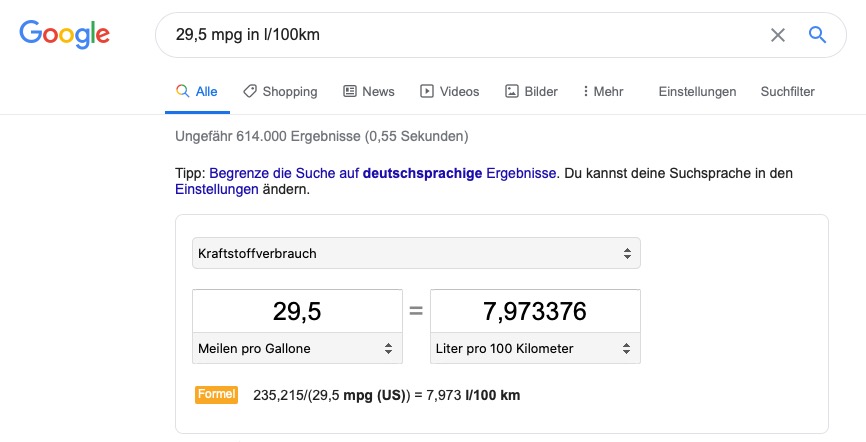Click the three-dot Mehr icon

[586, 91]
